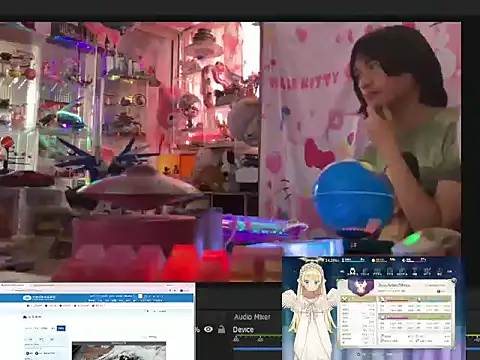480x360 pixels.
Task: Toggle the lock icon next to Device
Action: [x=221, y=329]
